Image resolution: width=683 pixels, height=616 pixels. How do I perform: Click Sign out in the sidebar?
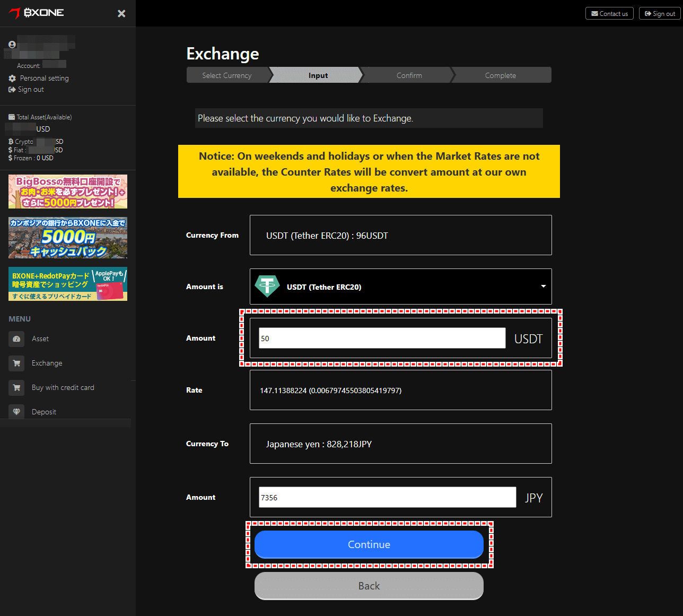[x=31, y=89]
